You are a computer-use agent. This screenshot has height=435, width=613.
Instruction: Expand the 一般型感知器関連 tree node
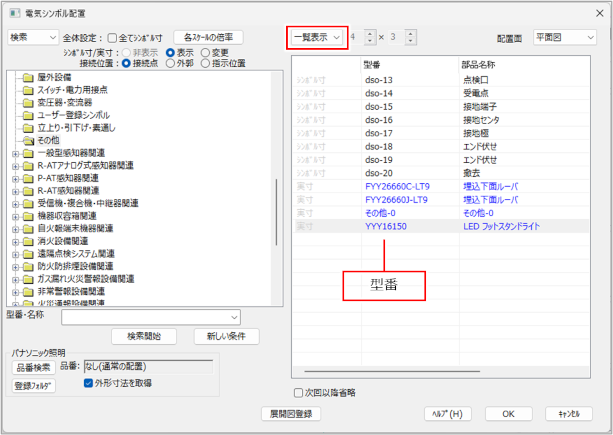pyautogui.click(x=14, y=152)
